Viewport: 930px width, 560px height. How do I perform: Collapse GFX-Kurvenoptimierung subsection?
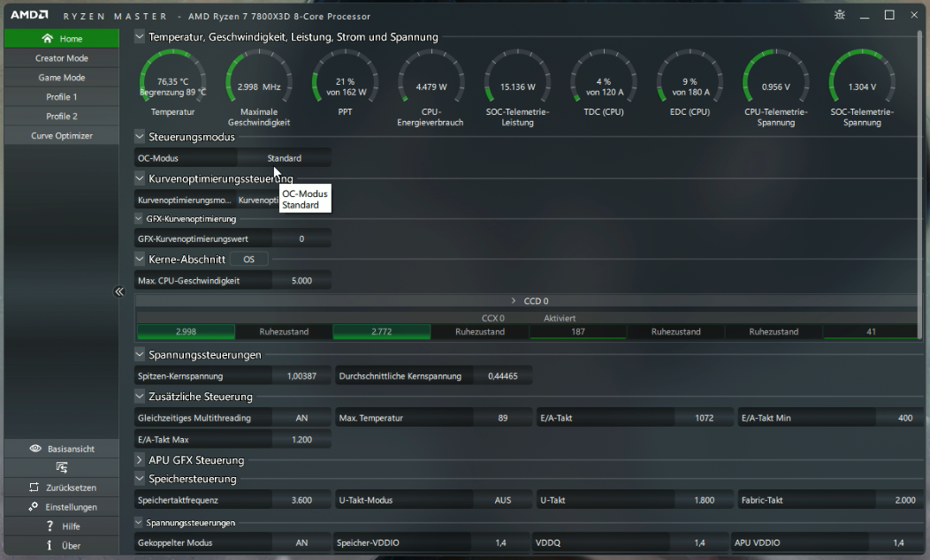138,219
